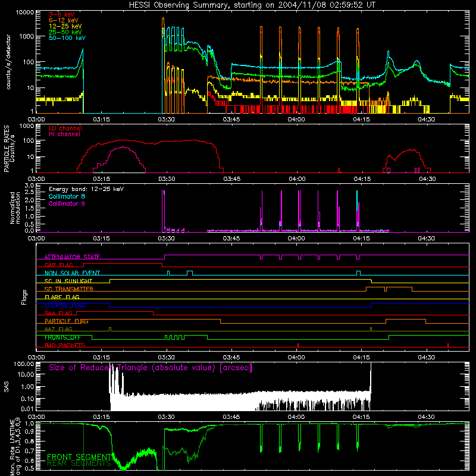The width and height of the screenshot is (476, 476).
Task: Click 03:45 tick under the flags plot
Action: tap(231, 358)
